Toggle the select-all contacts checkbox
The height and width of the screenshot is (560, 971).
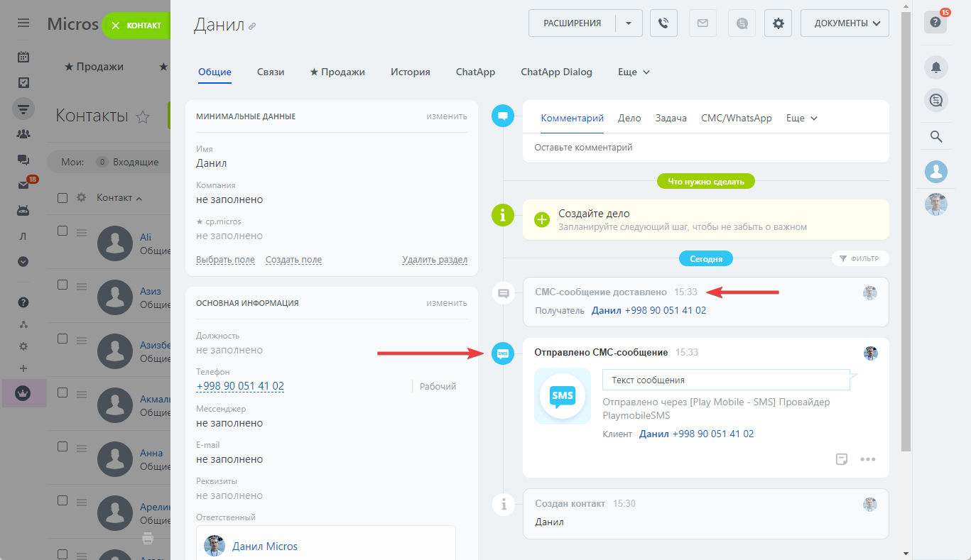click(63, 197)
